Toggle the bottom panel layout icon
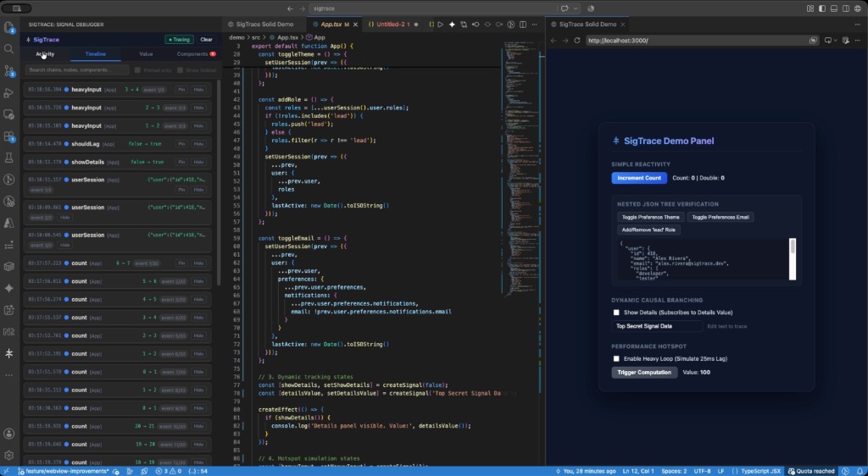The image size is (868, 476). click(x=834, y=8)
